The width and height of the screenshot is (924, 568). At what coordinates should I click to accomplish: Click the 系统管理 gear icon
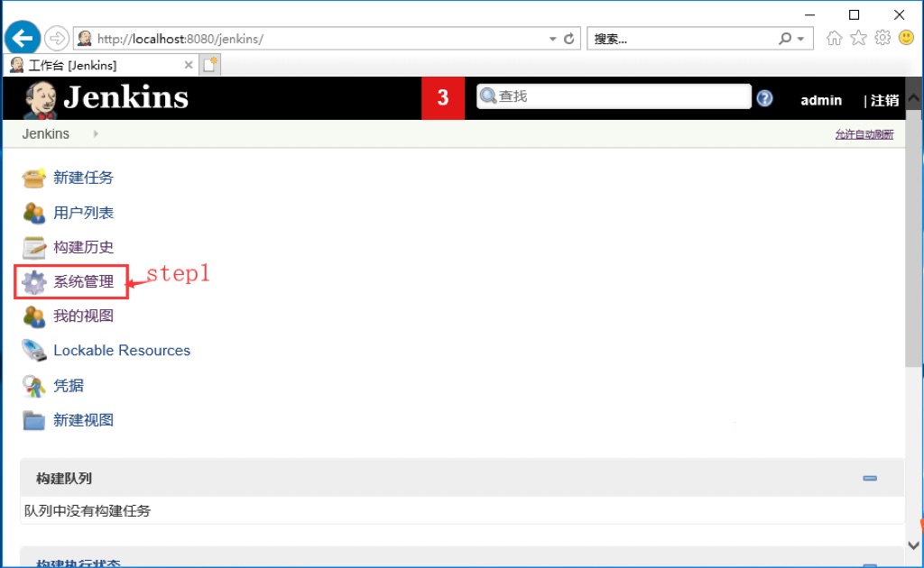click(33, 282)
